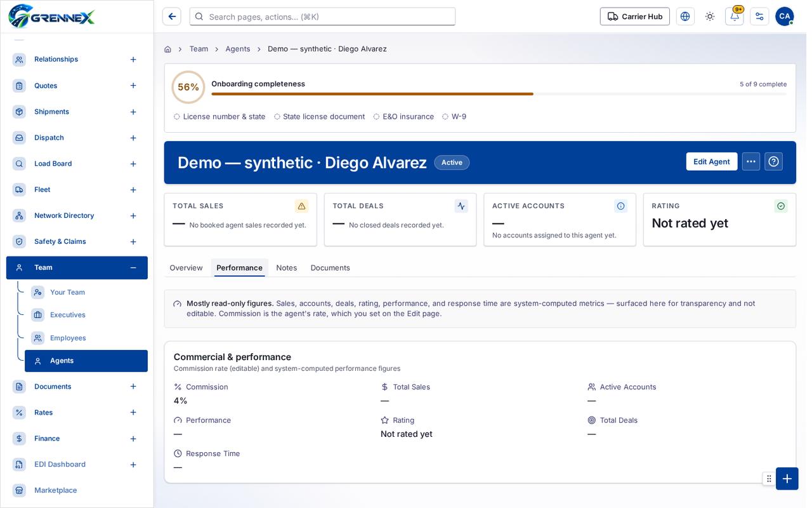Click the License number & state item

pos(219,117)
